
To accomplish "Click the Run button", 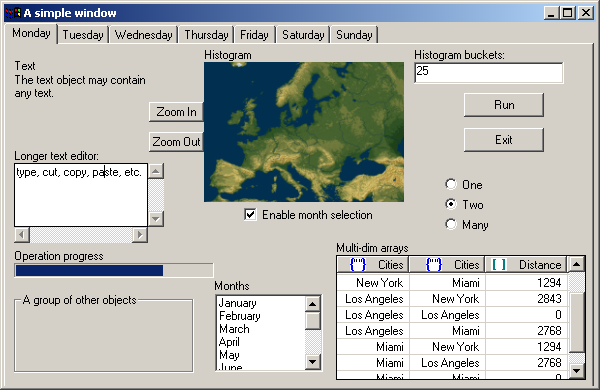I will pyautogui.click(x=504, y=105).
